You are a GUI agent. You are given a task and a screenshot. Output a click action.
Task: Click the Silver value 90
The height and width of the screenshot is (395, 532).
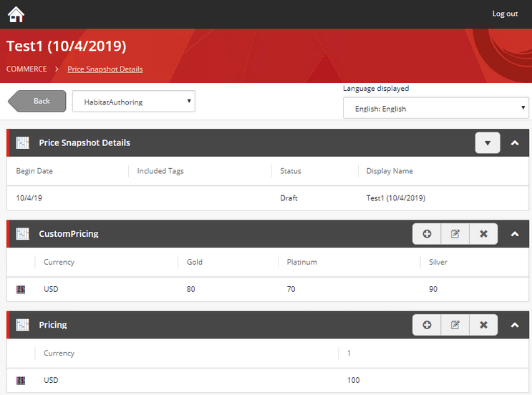pyautogui.click(x=433, y=289)
